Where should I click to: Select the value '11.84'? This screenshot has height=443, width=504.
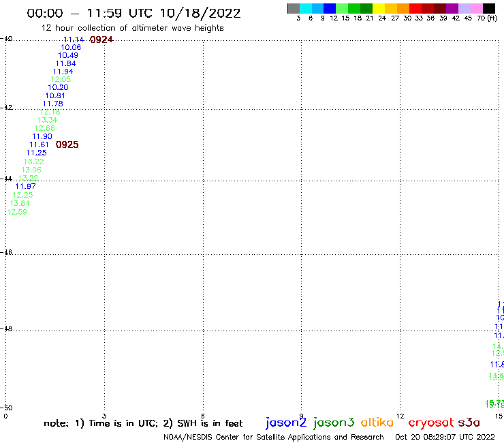click(66, 63)
